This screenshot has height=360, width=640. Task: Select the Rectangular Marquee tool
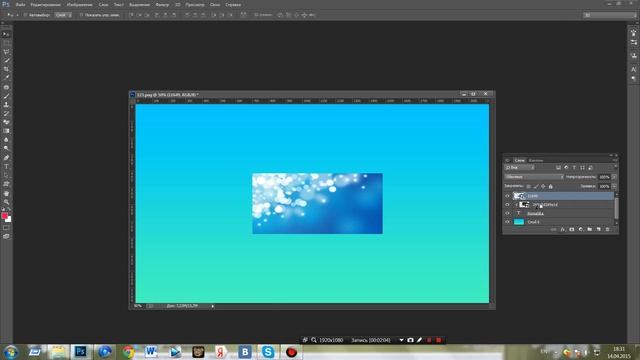point(6,43)
